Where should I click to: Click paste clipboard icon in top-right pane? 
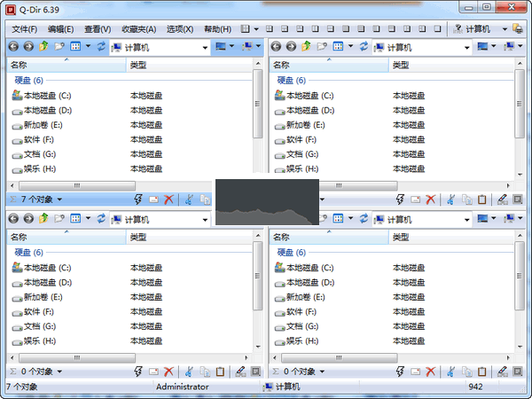pos(482,200)
